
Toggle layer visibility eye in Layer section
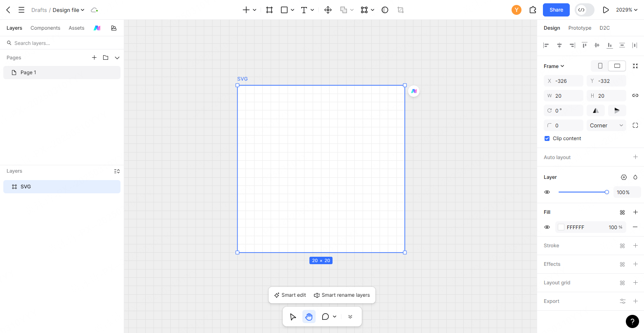click(x=547, y=192)
